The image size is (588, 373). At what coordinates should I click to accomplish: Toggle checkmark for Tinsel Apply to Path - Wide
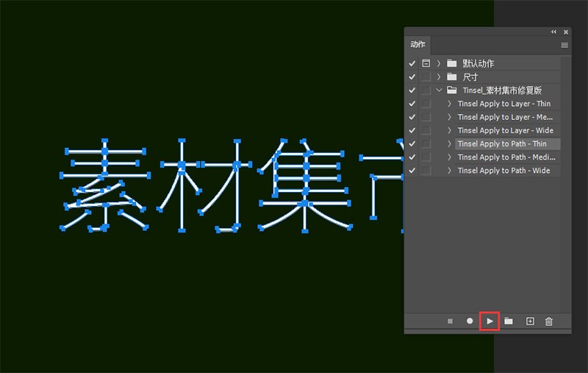[412, 171]
